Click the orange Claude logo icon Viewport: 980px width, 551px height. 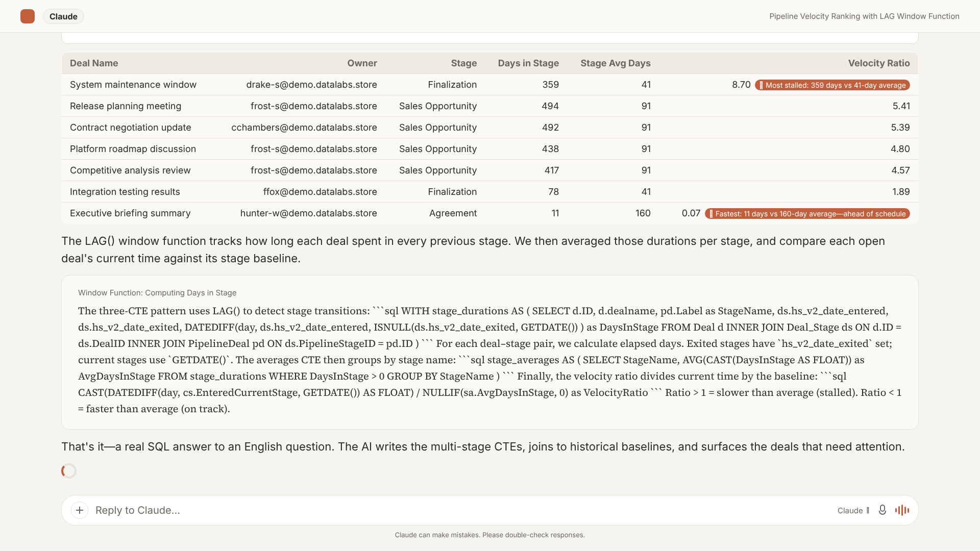click(x=28, y=16)
